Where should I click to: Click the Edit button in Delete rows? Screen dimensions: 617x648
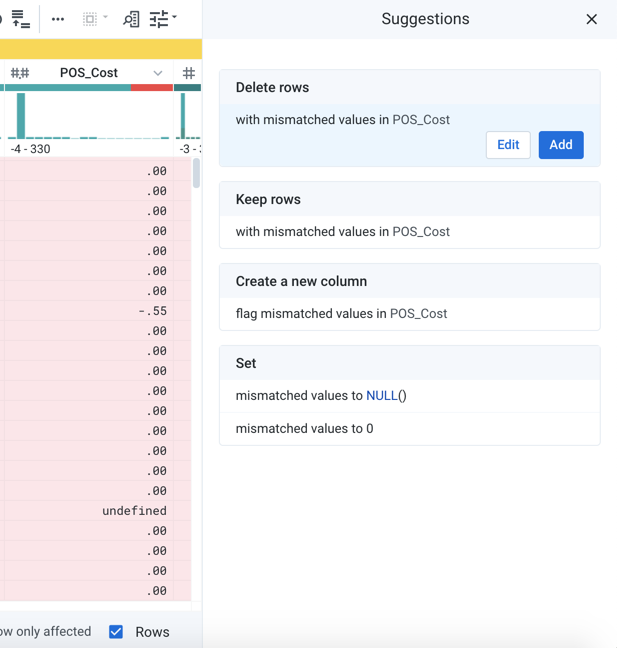point(508,145)
